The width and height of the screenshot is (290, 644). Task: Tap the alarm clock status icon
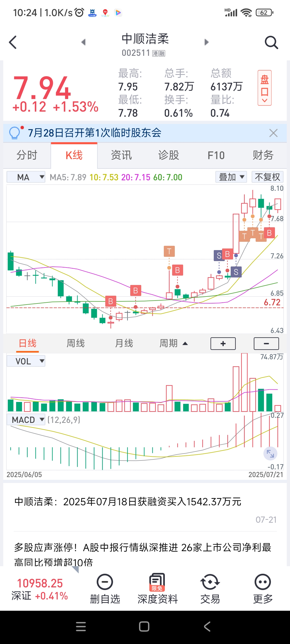point(79,12)
